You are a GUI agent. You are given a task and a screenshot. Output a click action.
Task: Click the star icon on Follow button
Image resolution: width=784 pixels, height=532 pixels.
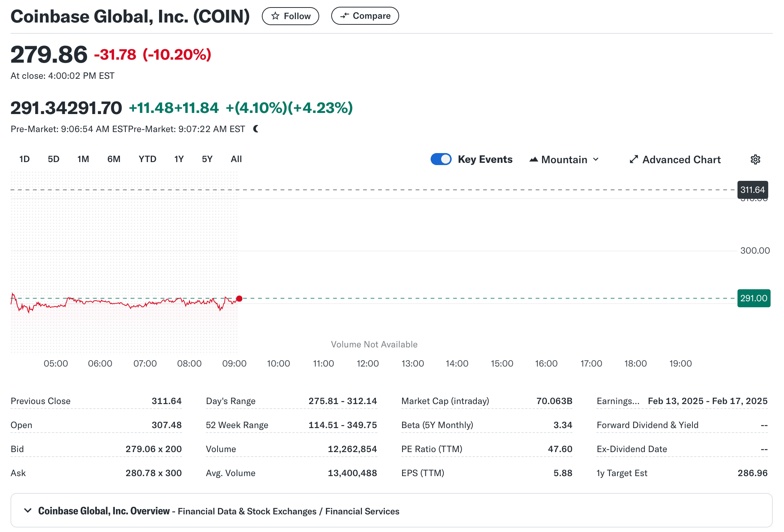point(276,16)
